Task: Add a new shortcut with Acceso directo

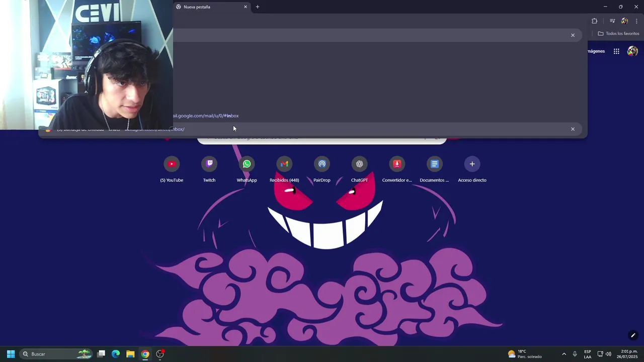Action: point(472,169)
